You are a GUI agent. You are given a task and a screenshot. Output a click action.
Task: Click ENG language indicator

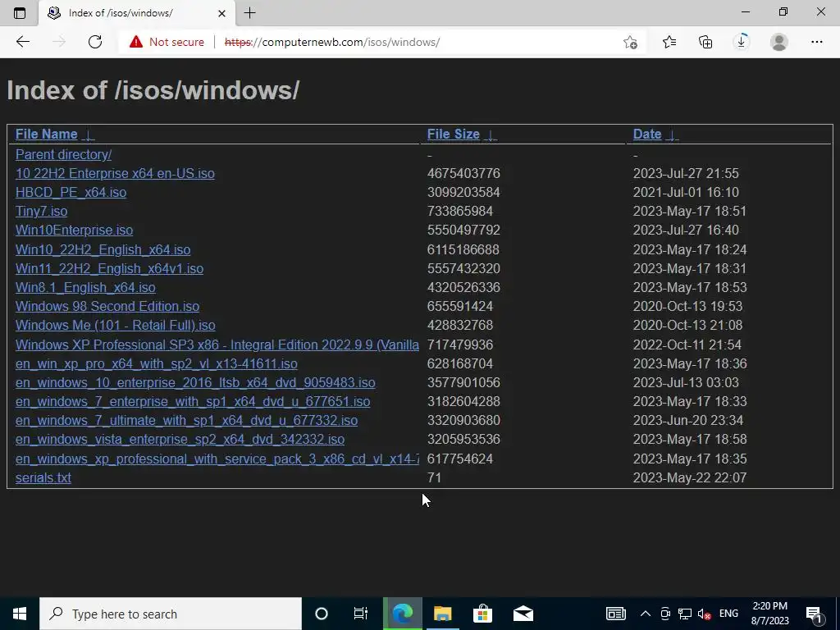(x=728, y=614)
